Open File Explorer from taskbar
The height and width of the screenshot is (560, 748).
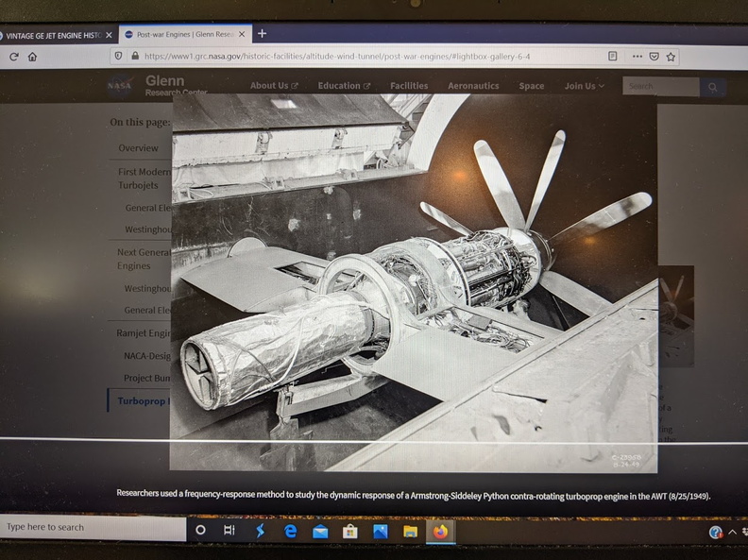tap(410, 532)
